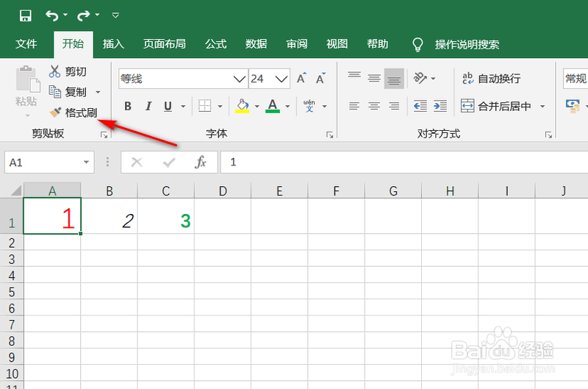Click the Borders icon
This screenshot has height=389, width=588.
[x=205, y=106]
